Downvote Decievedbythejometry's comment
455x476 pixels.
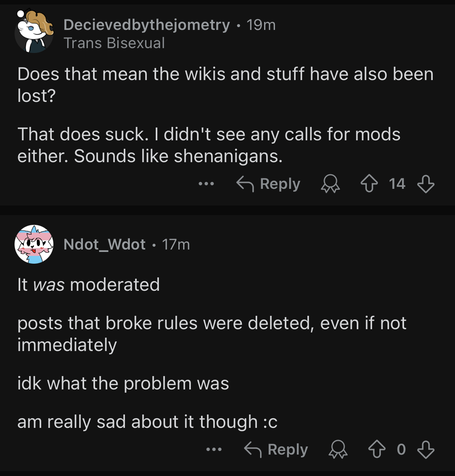[426, 184]
